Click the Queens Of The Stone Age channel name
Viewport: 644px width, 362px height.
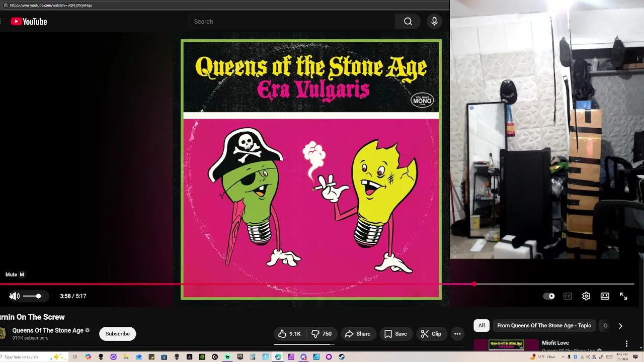coord(48,330)
